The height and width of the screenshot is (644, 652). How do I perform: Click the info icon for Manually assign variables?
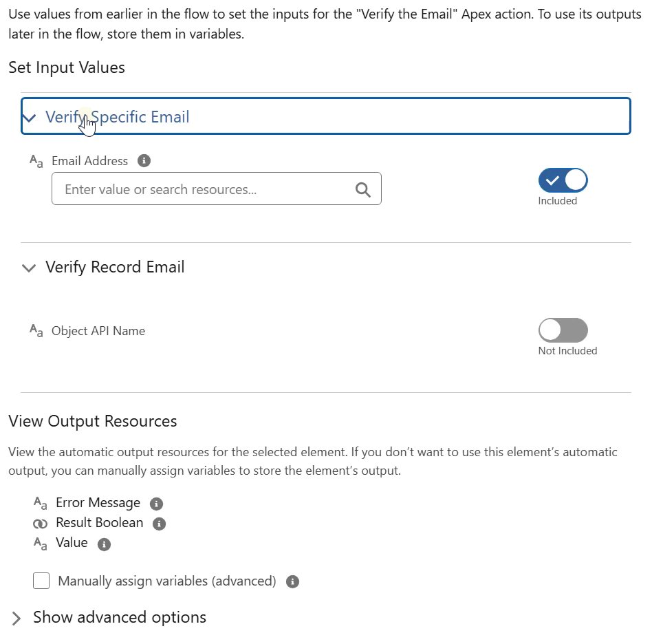click(x=292, y=581)
